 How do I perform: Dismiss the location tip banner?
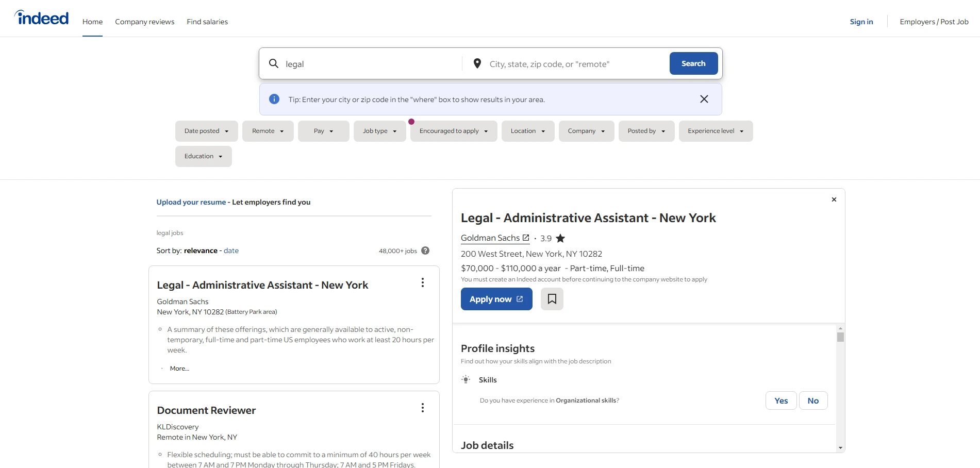click(x=704, y=99)
